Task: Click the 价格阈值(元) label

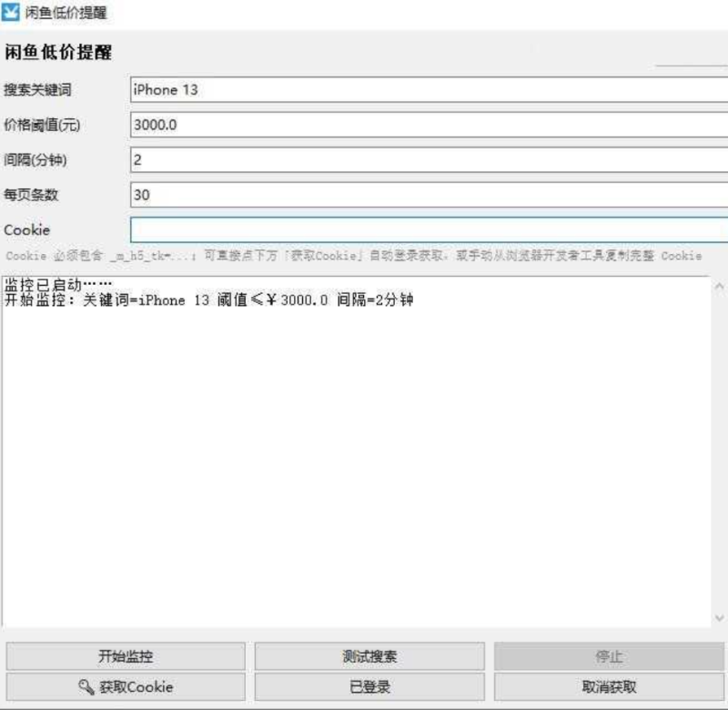Action: 42,125
